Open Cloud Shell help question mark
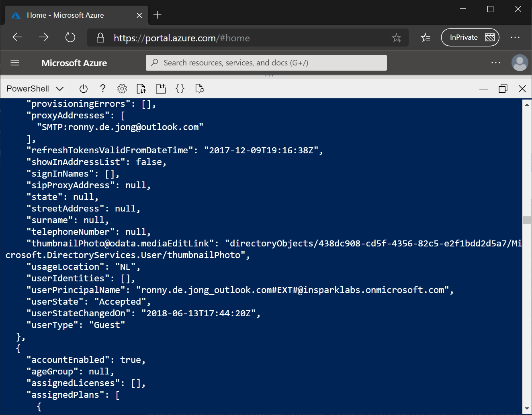Image resolution: width=532 pixels, height=415 pixels. pyautogui.click(x=103, y=89)
